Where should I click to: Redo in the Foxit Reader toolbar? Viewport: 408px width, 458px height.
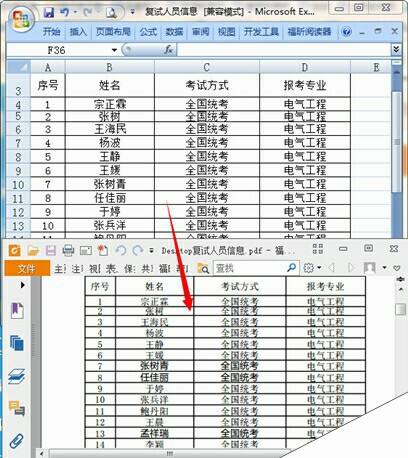point(137,250)
